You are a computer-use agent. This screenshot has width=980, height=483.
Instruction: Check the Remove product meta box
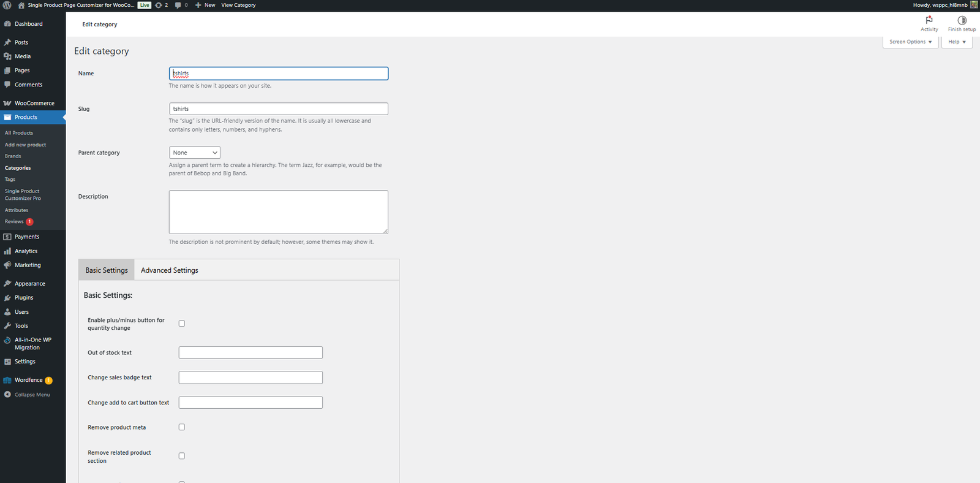182,427
